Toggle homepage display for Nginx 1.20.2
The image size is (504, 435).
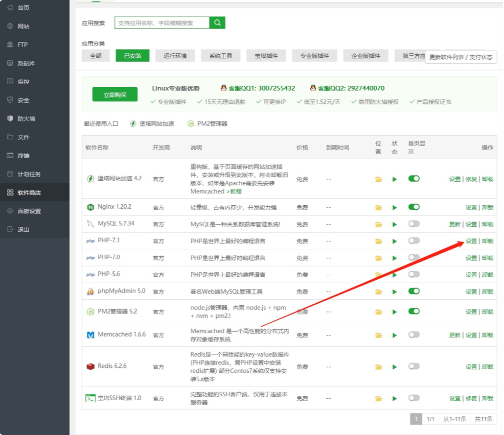(x=413, y=207)
